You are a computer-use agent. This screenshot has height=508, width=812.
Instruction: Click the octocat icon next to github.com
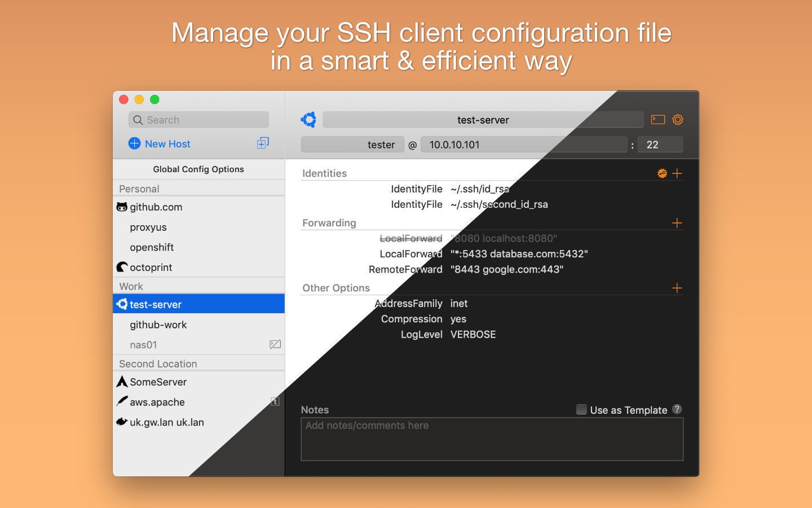tap(122, 207)
